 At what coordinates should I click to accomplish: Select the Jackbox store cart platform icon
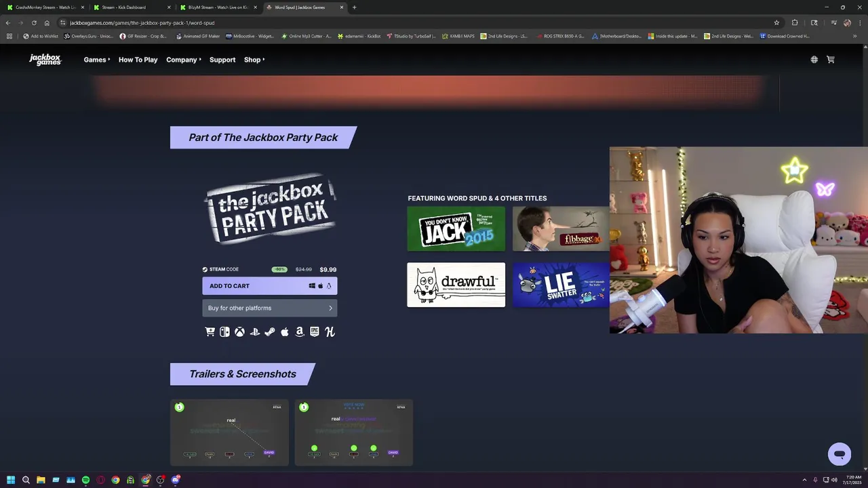[210, 332]
